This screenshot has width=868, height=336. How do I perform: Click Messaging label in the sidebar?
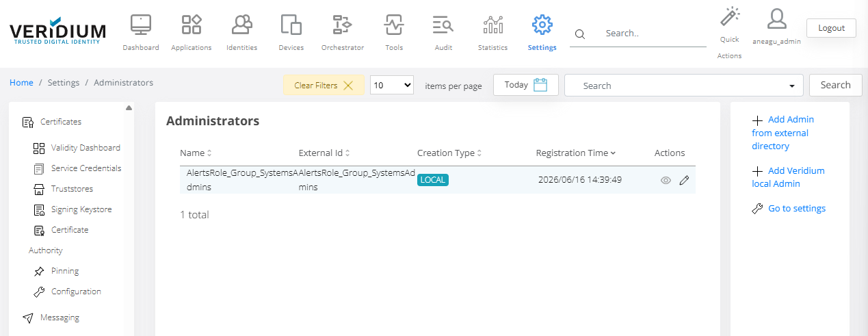[x=60, y=318]
